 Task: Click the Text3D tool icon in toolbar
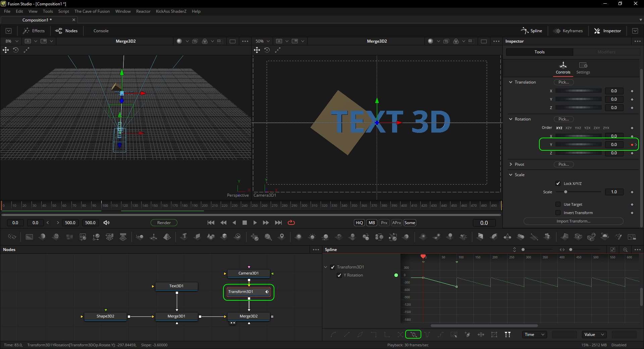coord(184,237)
